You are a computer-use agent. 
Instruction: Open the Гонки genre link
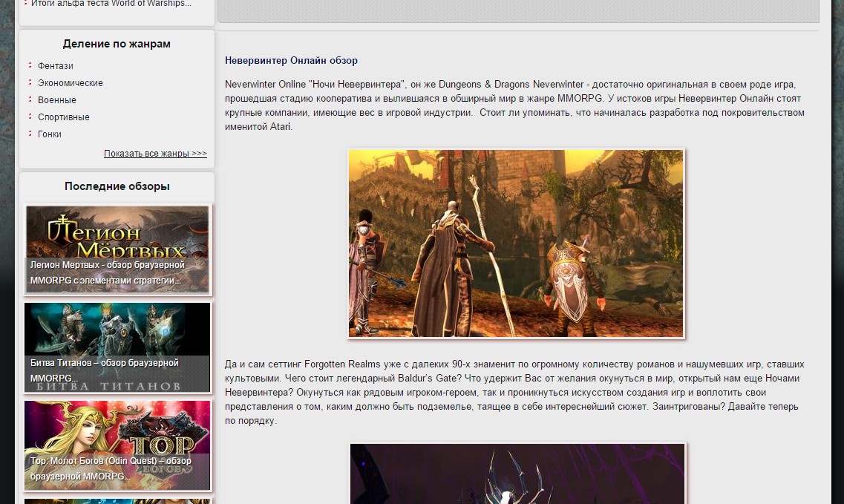[x=50, y=134]
